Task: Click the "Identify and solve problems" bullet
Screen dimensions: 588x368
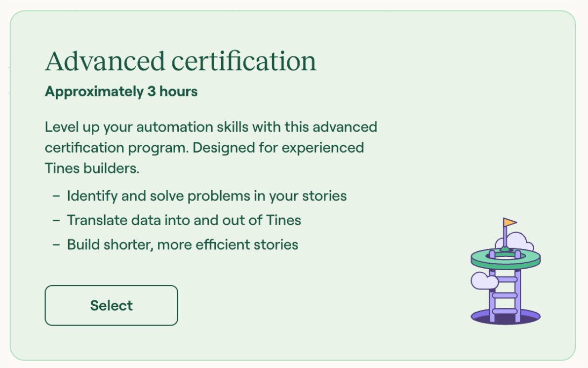Action: [x=206, y=196]
